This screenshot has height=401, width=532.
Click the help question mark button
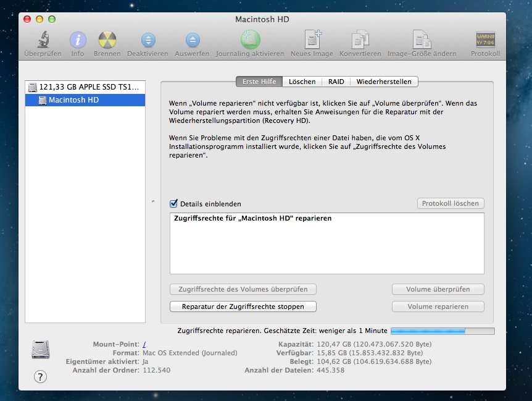point(40,376)
